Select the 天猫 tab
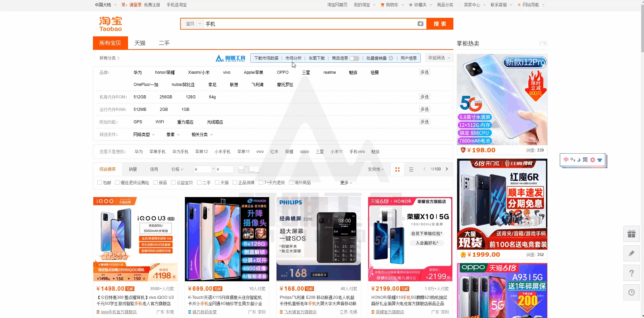 point(140,43)
